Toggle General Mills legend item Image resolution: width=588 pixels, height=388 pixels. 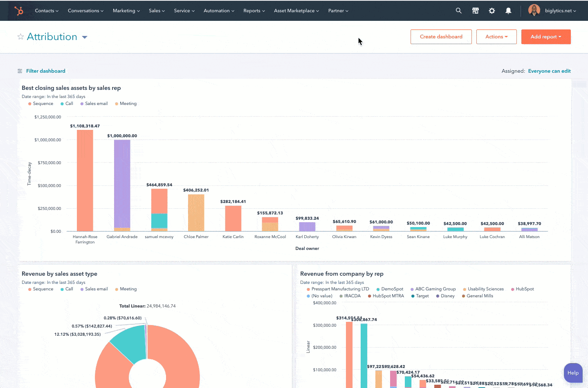478,296
